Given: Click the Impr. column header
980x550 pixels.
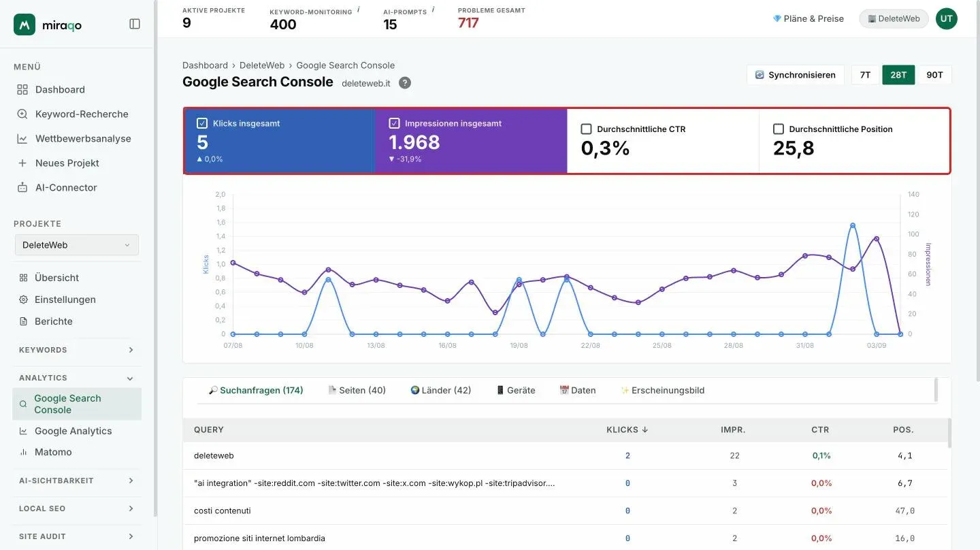Looking at the screenshot, I should [733, 430].
